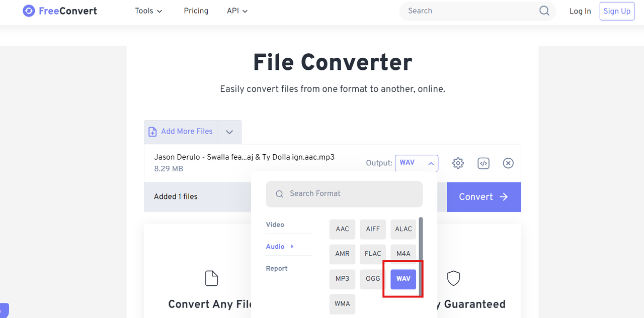Click the Log In link
This screenshot has width=644, height=318.
580,11
